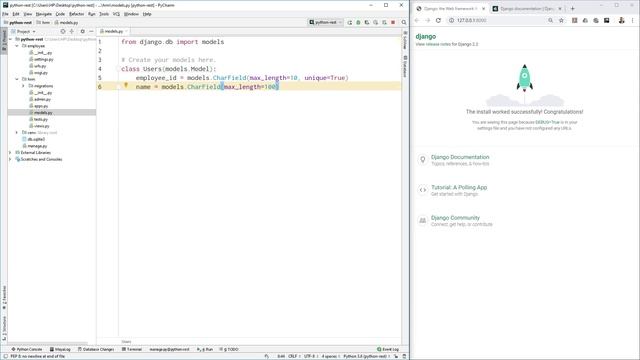Close the Django documentation browser tab

click(x=560, y=9)
